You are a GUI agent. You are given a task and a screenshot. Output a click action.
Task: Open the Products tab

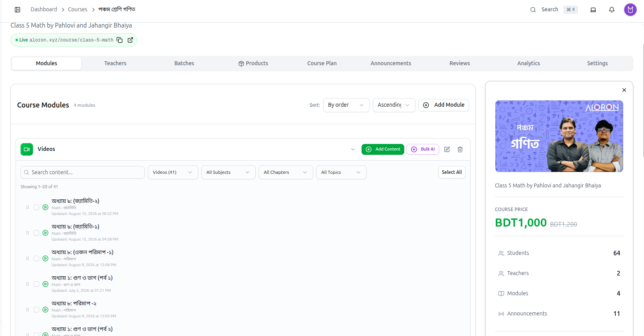click(x=253, y=64)
